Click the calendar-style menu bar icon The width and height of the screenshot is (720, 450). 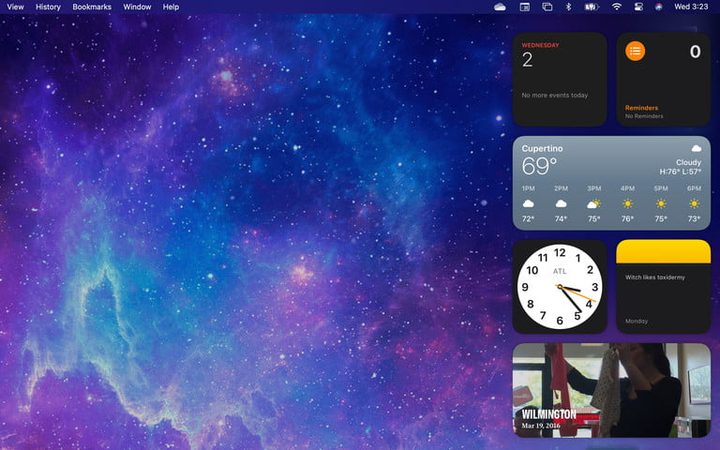click(x=524, y=7)
